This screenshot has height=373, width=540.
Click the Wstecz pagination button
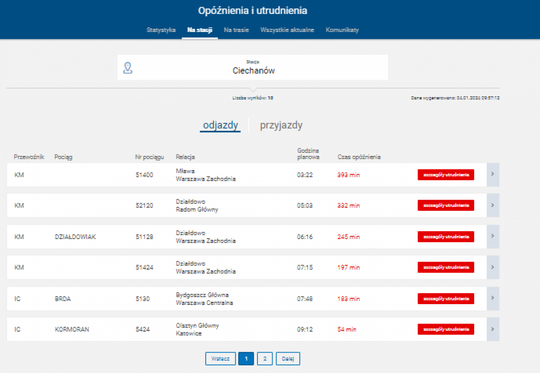220,359
